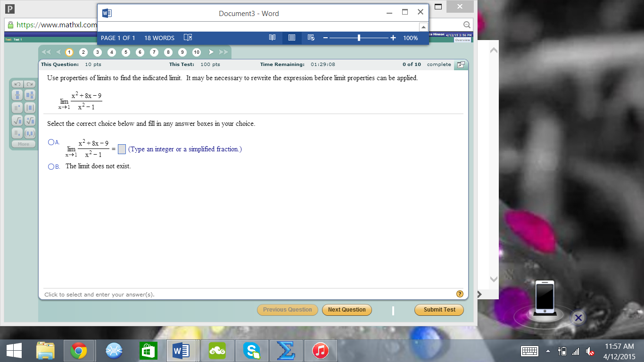The height and width of the screenshot is (362, 644).
Task: Select choice B, the limit does not exist
Action: tap(50, 166)
